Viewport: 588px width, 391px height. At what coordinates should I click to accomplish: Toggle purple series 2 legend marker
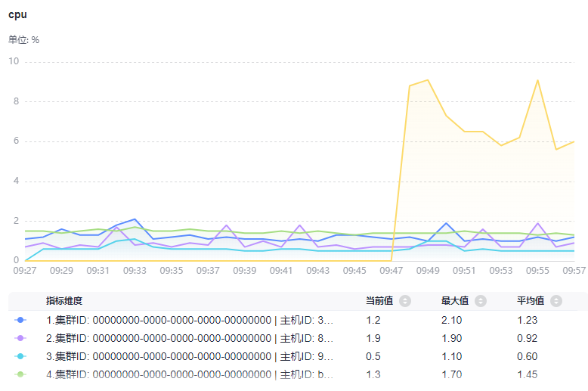coord(20,338)
